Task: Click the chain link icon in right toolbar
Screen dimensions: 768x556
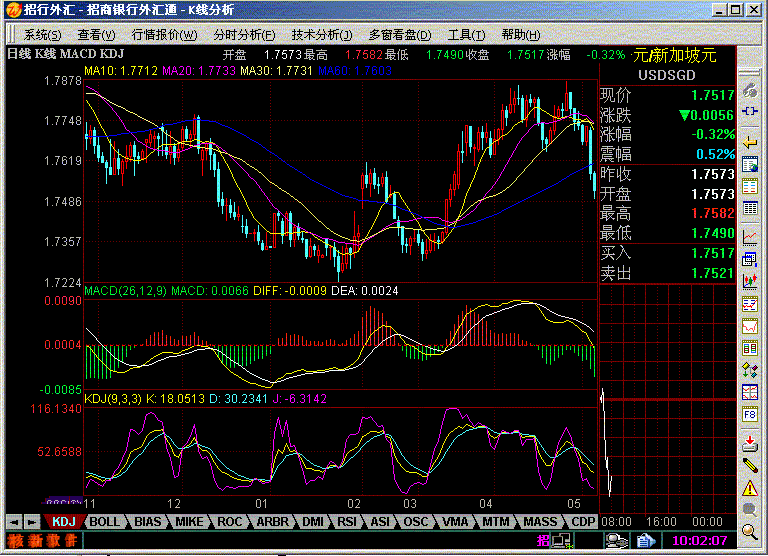Action: tap(750, 91)
